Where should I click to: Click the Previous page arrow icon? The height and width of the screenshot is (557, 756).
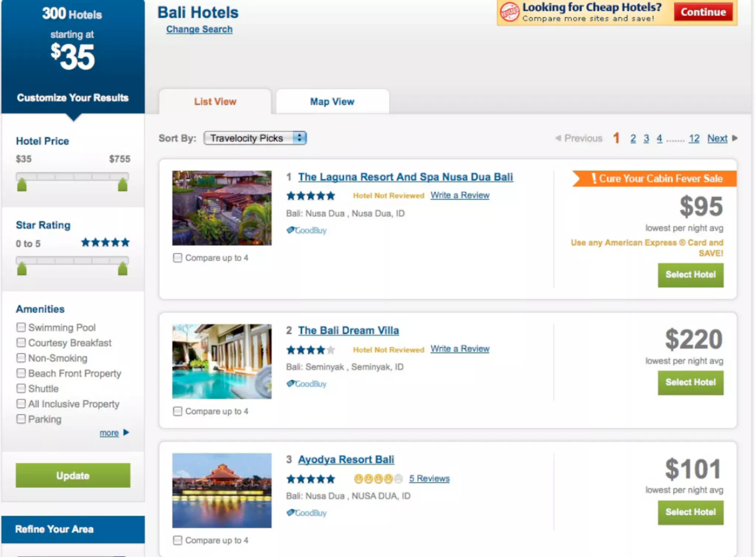(558, 138)
